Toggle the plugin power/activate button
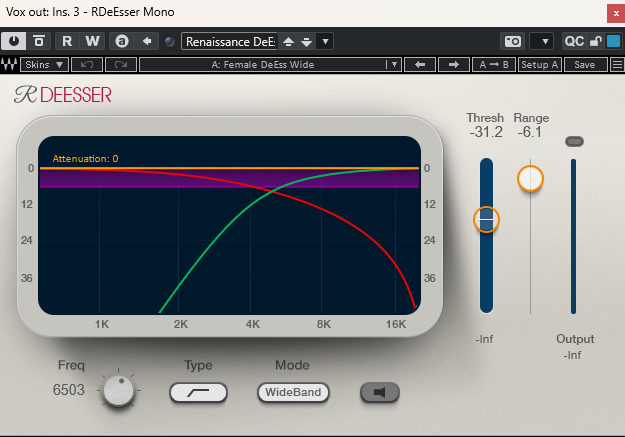625x437 pixels. tap(15, 41)
